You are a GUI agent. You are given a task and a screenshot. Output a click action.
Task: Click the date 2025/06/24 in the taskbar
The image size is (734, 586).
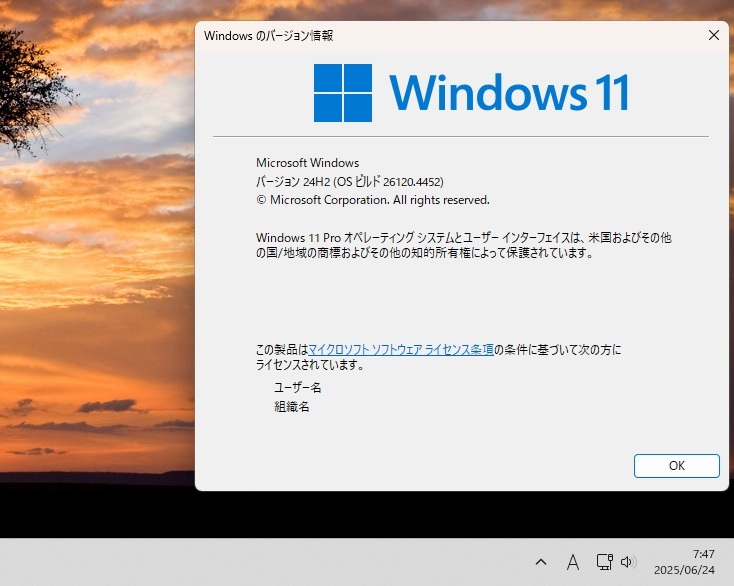click(x=684, y=570)
